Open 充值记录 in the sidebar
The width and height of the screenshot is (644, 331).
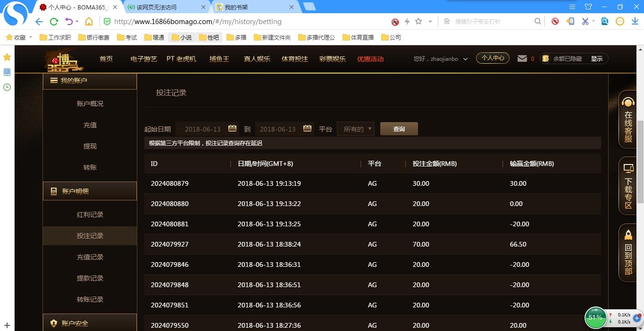[x=90, y=257]
